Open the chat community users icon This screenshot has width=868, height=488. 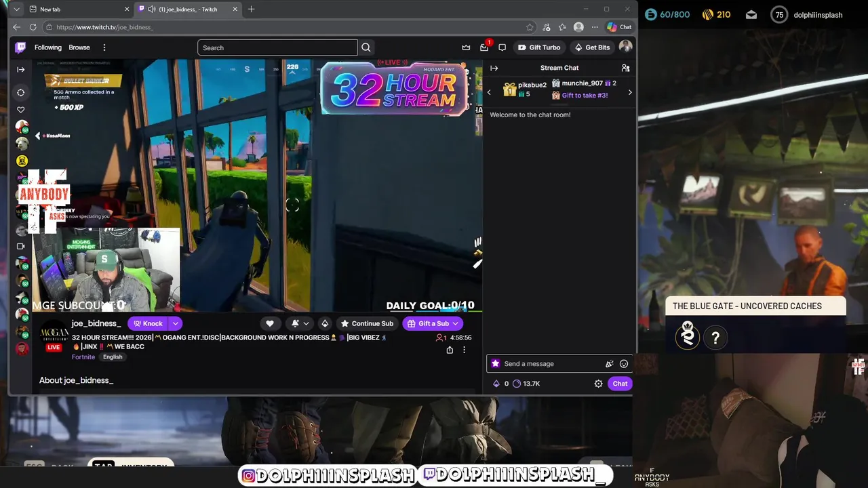tap(625, 68)
